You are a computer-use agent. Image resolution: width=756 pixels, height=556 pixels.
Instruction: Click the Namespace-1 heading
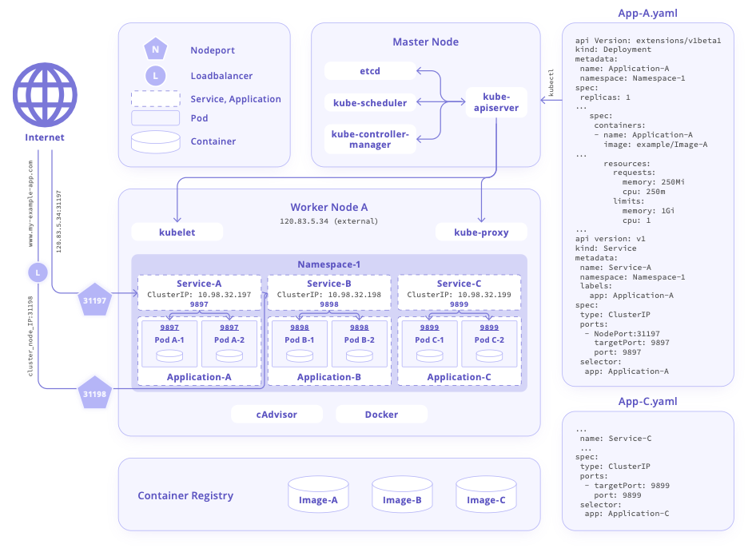[x=328, y=264]
